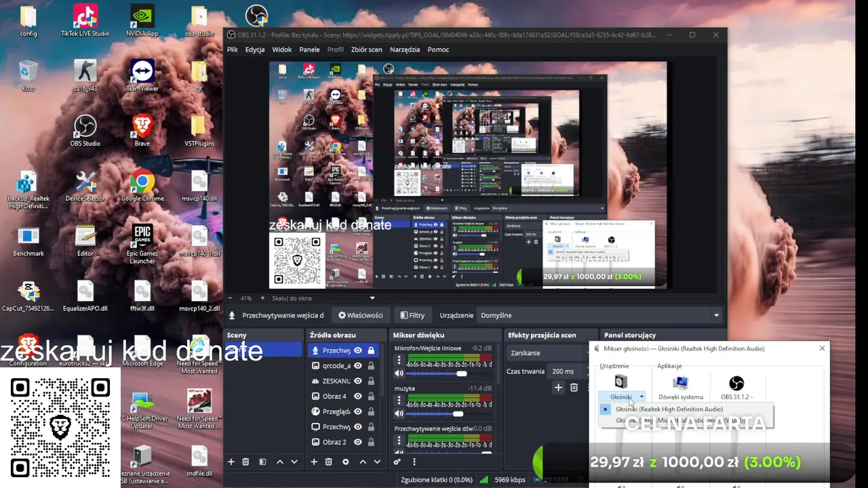The height and width of the screenshot is (488, 868).
Task: Toggle lock on Obraz 4 source
Action: [371, 396]
